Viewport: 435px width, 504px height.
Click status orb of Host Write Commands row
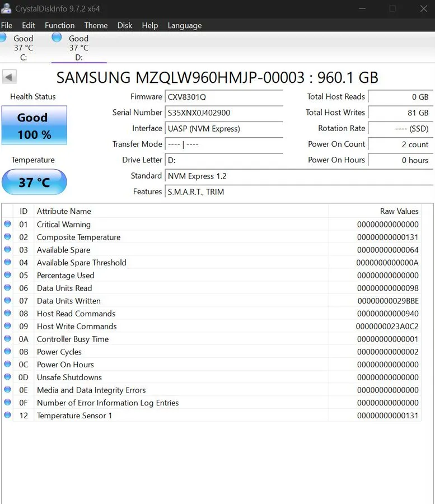click(8, 325)
